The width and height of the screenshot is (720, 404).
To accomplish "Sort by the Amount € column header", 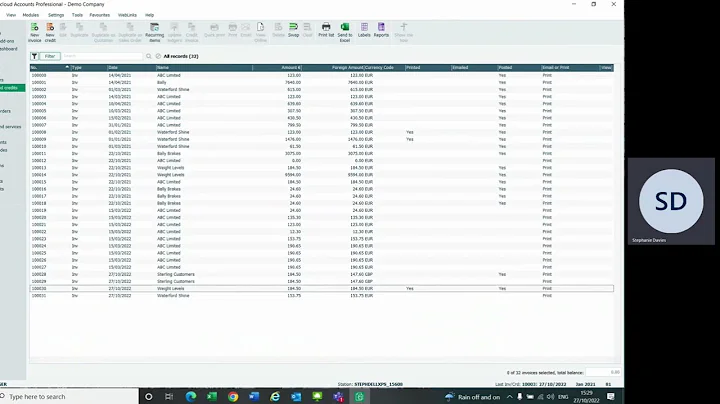I will click(277, 67).
